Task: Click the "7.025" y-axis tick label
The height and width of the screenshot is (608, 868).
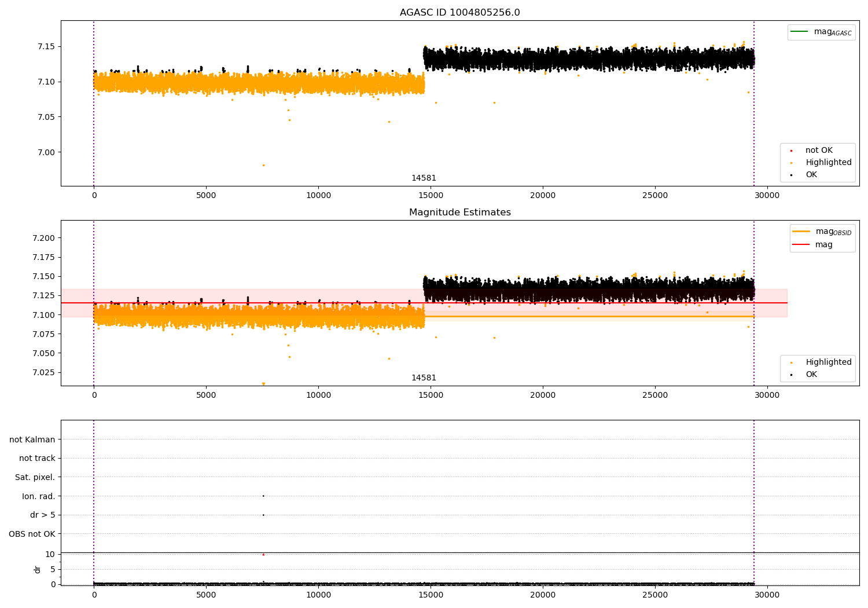Action: pos(44,372)
